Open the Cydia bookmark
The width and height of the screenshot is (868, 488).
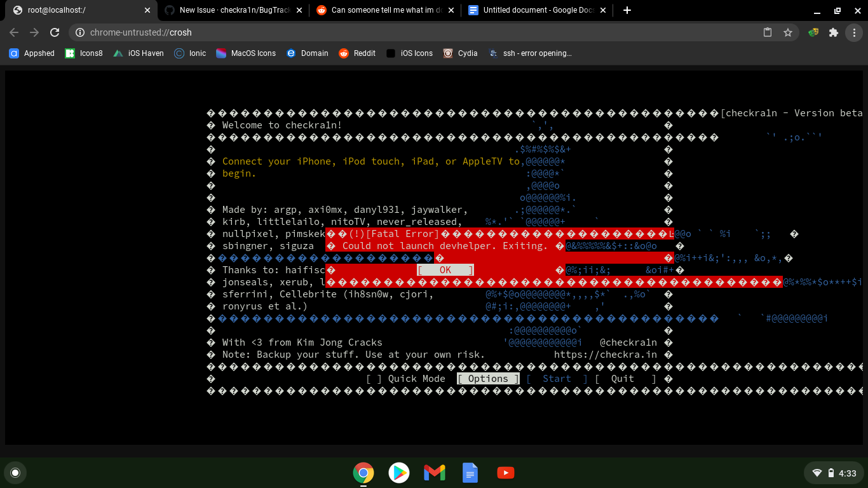coord(460,53)
